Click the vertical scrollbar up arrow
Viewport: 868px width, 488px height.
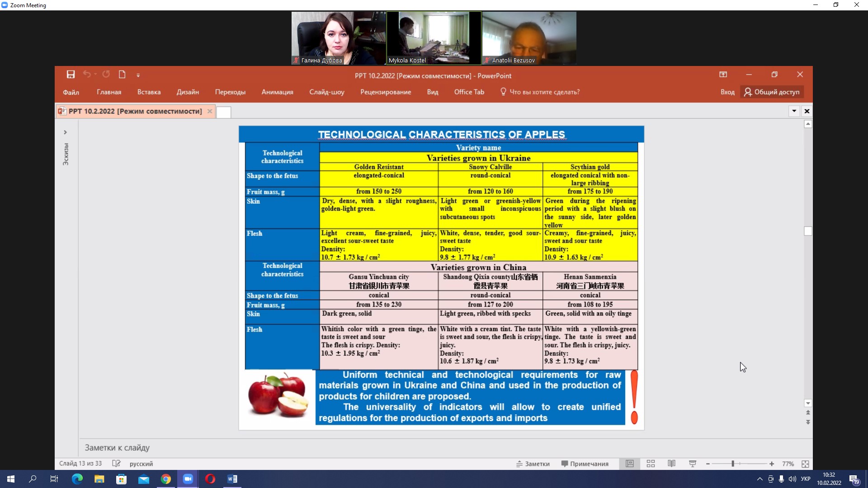click(x=808, y=124)
